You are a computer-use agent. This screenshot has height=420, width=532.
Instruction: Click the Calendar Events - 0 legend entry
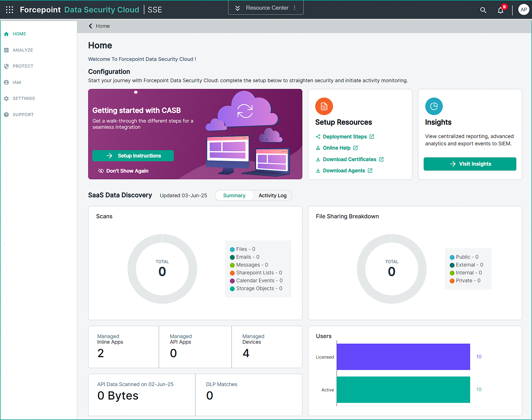256,281
